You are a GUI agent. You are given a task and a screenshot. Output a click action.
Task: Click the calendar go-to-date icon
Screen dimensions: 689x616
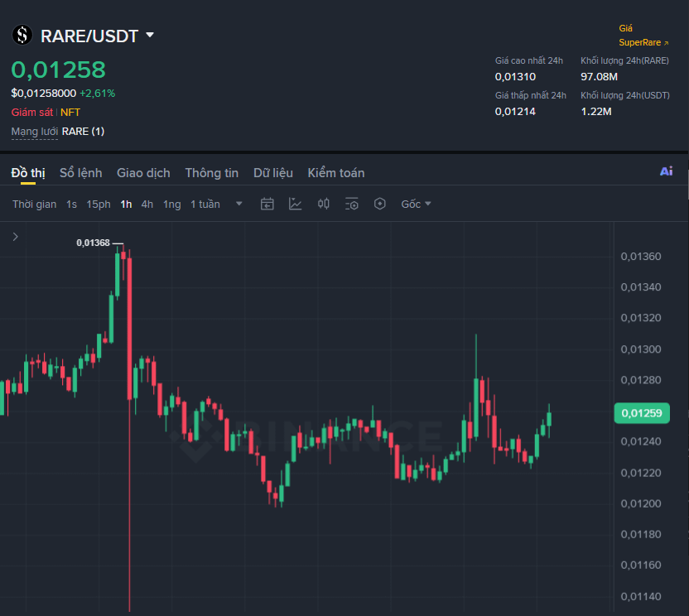click(x=267, y=204)
